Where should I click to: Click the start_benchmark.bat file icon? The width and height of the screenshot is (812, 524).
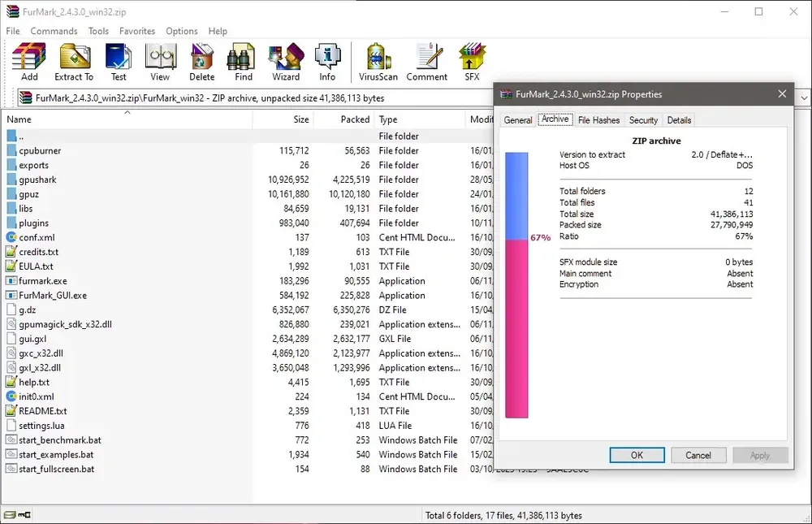click(x=11, y=440)
